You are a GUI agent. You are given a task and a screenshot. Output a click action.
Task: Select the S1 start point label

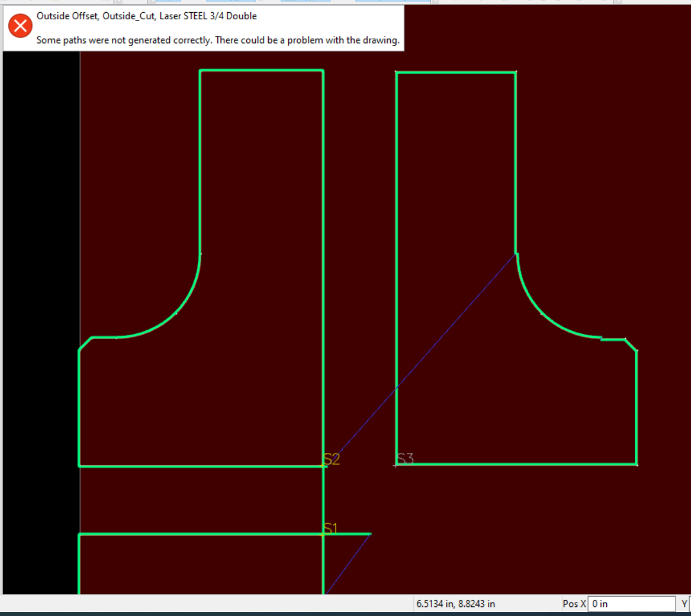(x=330, y=528)
